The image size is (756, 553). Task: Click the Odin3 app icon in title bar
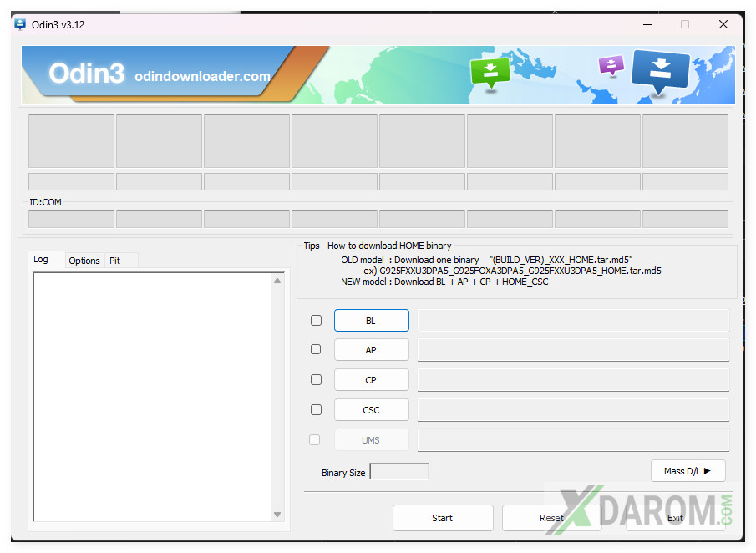[20, 24]
